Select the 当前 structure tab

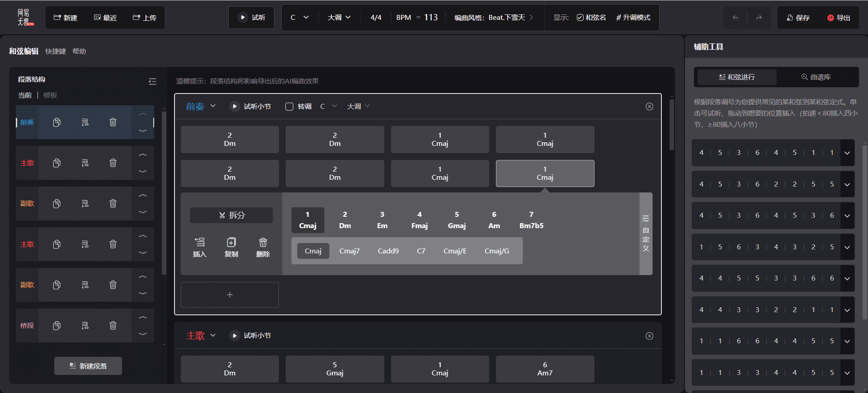coord(25,95)
